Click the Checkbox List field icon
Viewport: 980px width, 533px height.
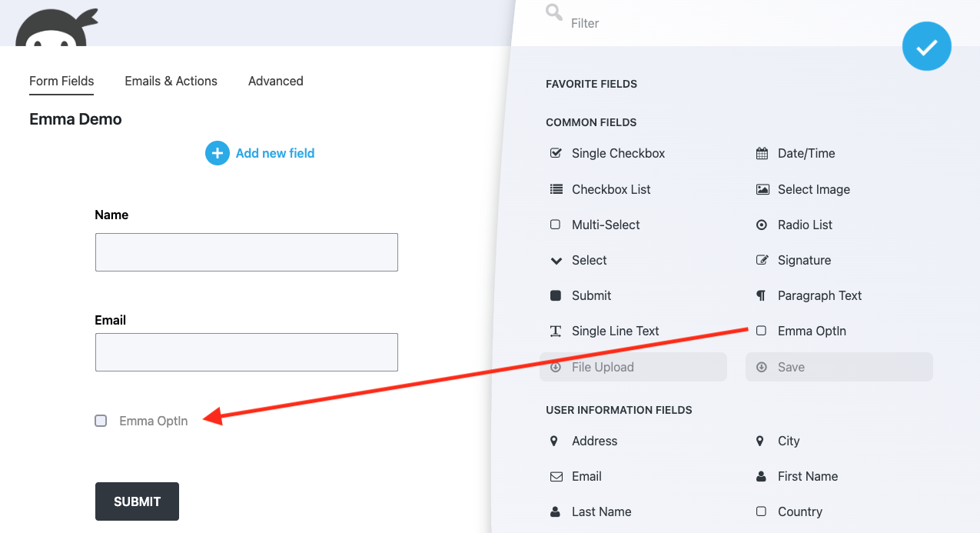(556, 189)
